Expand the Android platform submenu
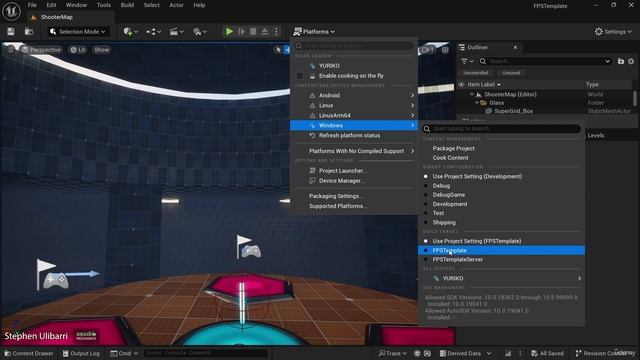 coord(354,95)
